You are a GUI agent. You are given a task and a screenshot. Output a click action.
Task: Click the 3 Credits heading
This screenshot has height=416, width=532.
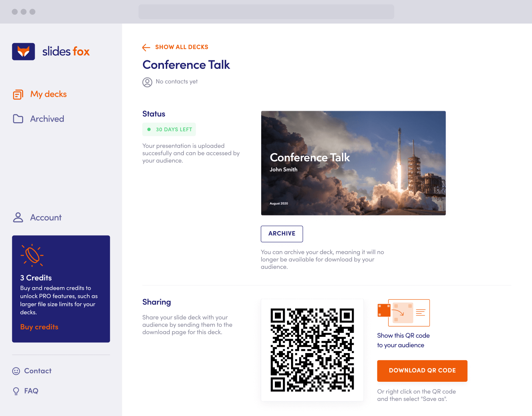[36, 278]
